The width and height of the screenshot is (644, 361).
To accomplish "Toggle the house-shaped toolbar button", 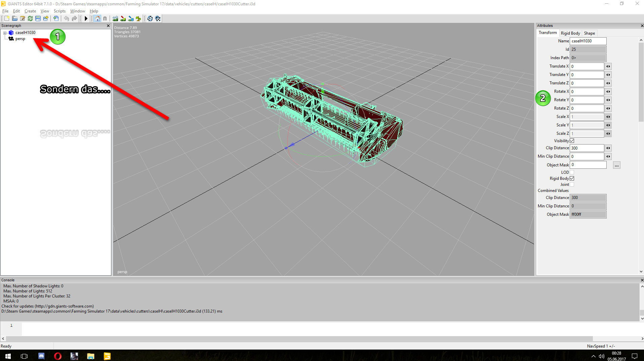I will point(97,18).
